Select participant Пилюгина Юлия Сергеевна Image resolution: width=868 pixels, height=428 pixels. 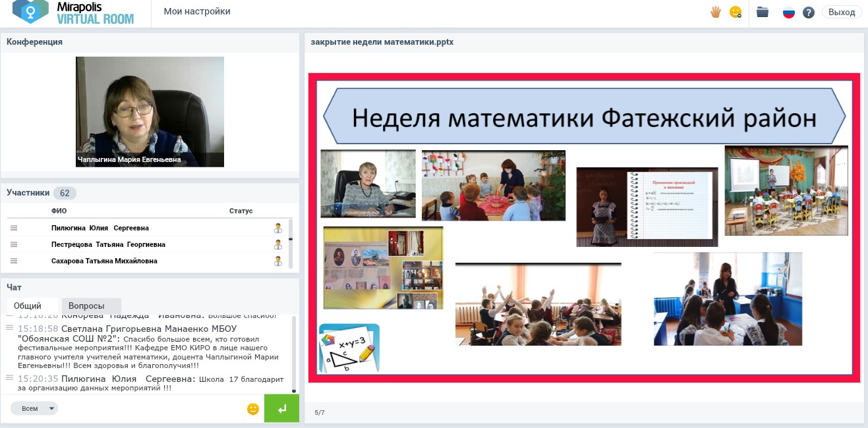click(100, 228)
